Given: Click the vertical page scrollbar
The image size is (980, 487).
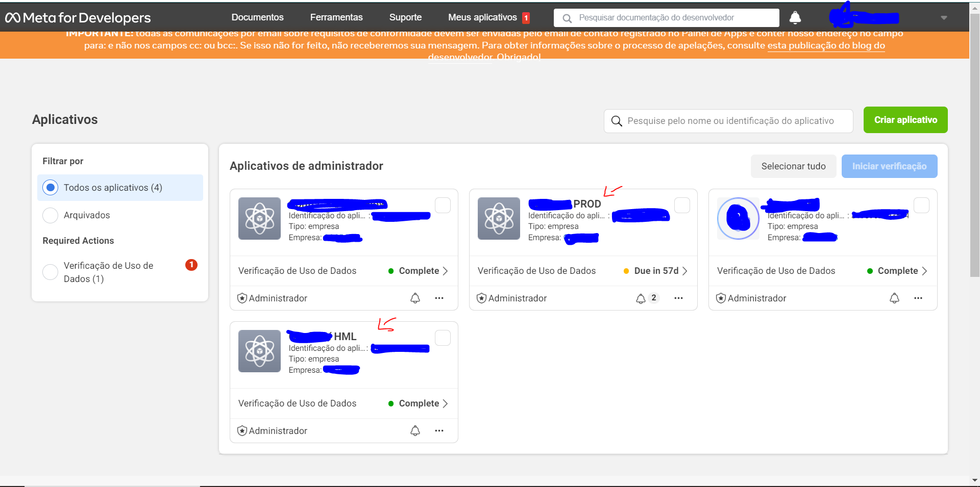Looking at the screenshot, I should click(x=974, y=145).
